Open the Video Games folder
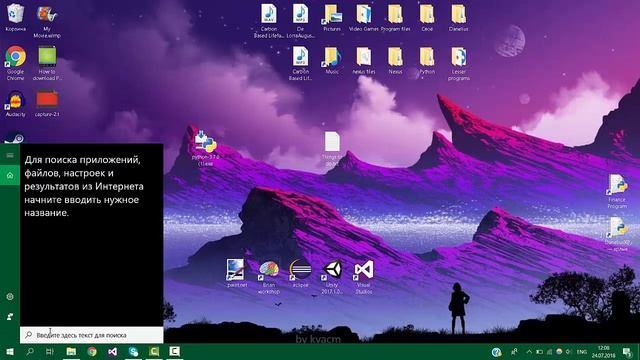 (363, 18)
